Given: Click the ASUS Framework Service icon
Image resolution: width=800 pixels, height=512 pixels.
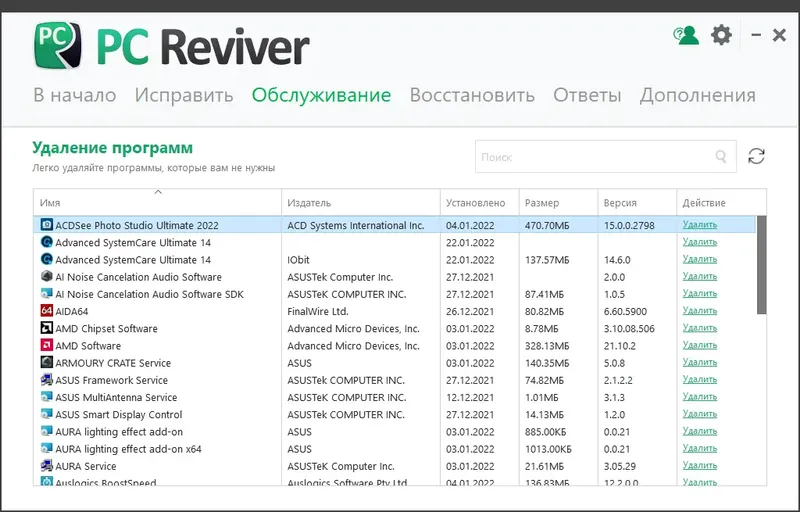Looking at the screenshot, I should pos(46,379).
